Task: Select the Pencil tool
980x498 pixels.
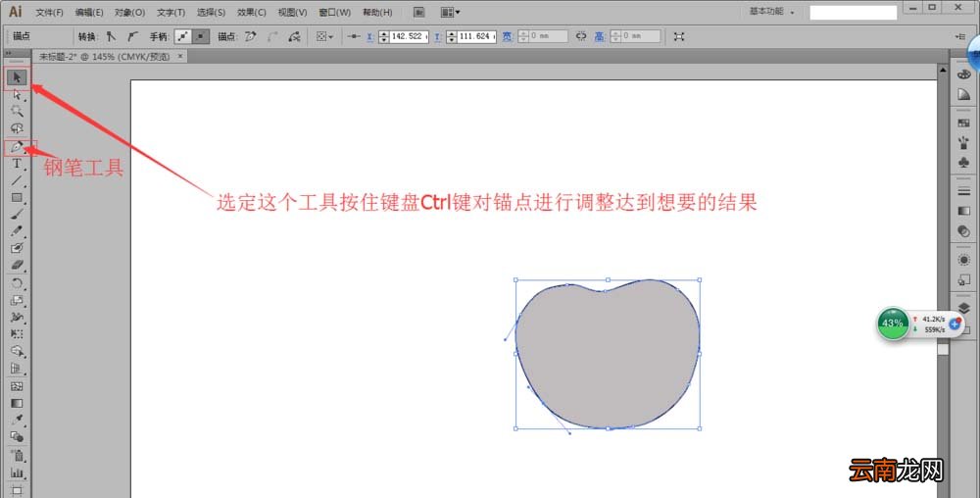Action: pos(17,231)
